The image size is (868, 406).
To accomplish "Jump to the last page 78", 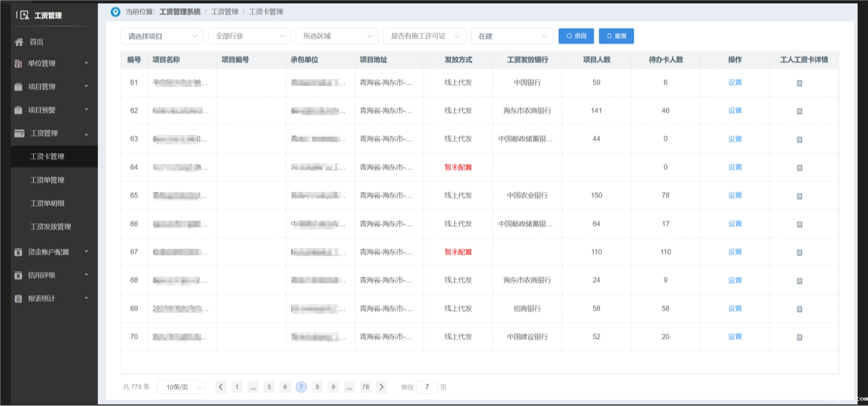I will pyautogui.click(x=365, y=387).
